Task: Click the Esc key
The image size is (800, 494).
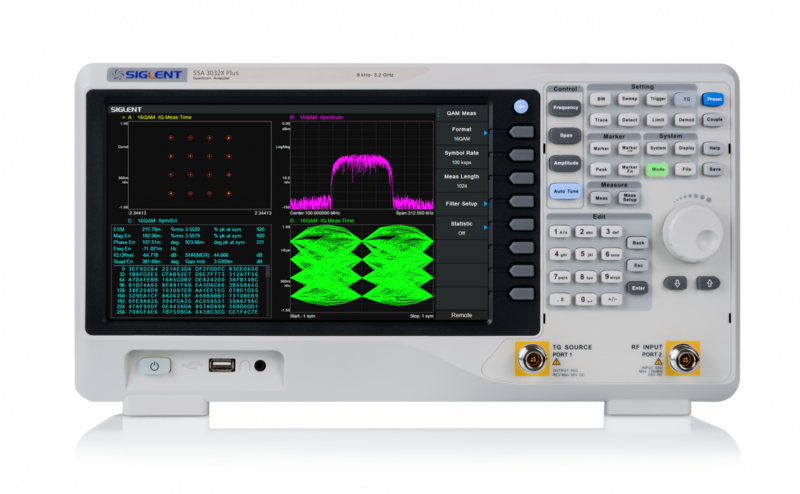Action: tap(638, 265)
